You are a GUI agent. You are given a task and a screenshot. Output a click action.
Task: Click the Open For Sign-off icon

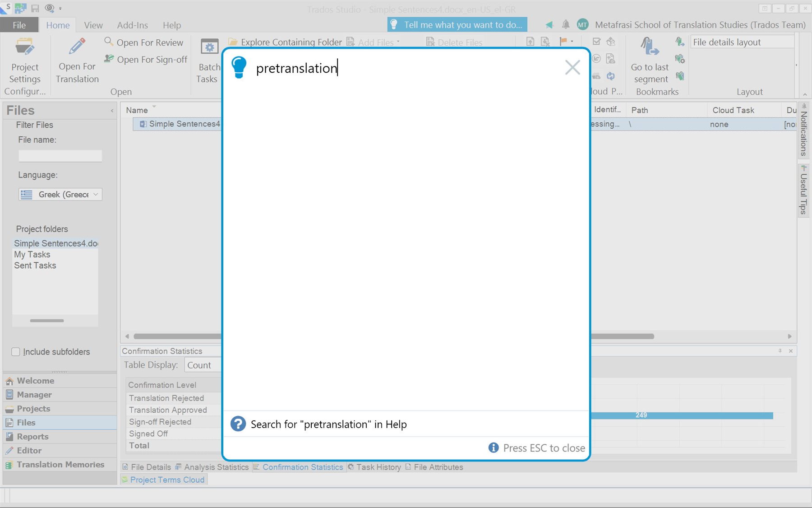pos(109,59)
